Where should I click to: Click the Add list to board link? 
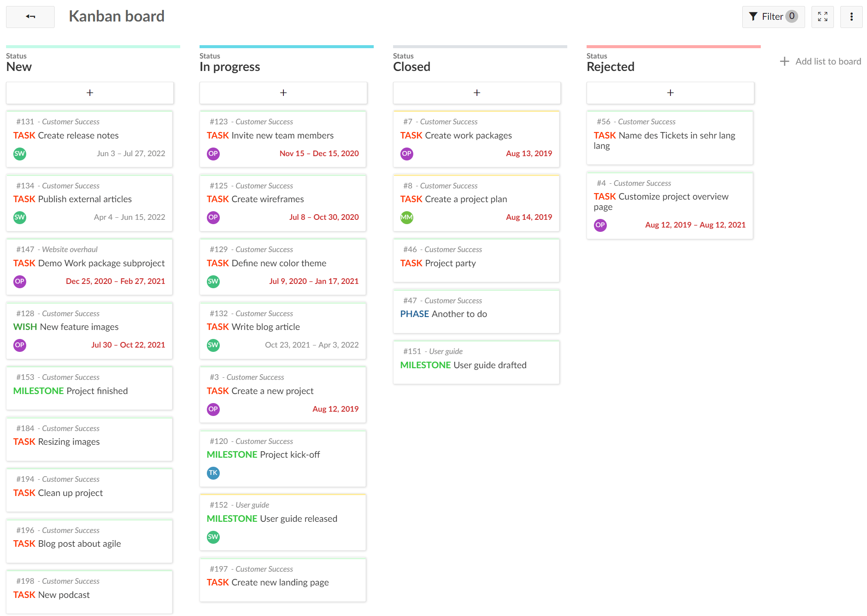point(828,61)
